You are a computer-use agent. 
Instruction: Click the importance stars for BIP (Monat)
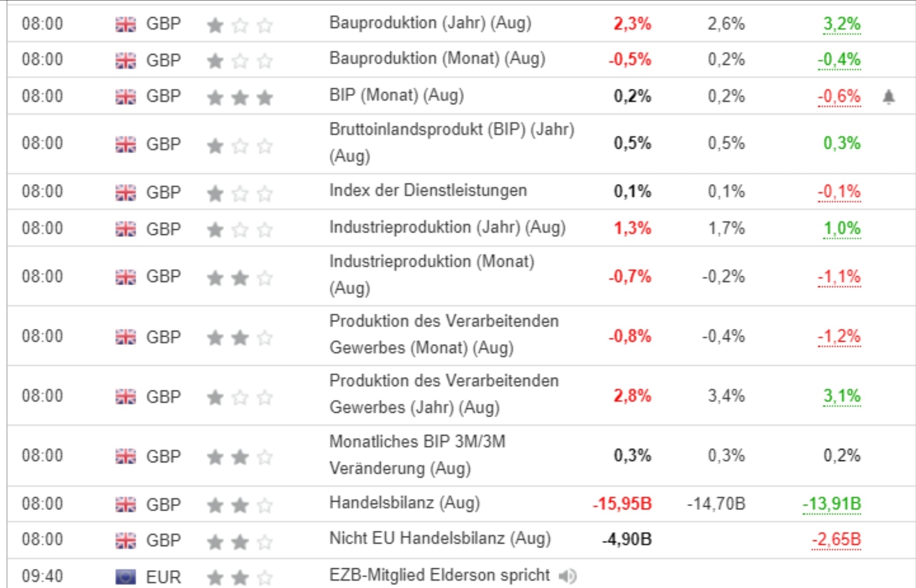pos(240,97)
